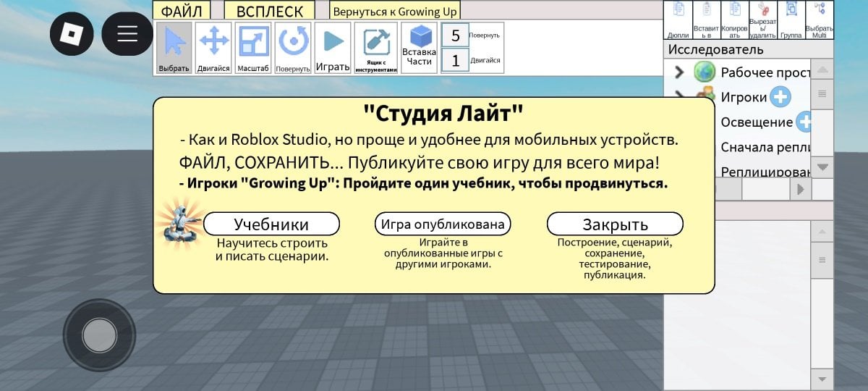Click the explorer horizontal scroll right arrow
Image resolution: width=868 pixels, height=391 pixels.
point(800,189)
